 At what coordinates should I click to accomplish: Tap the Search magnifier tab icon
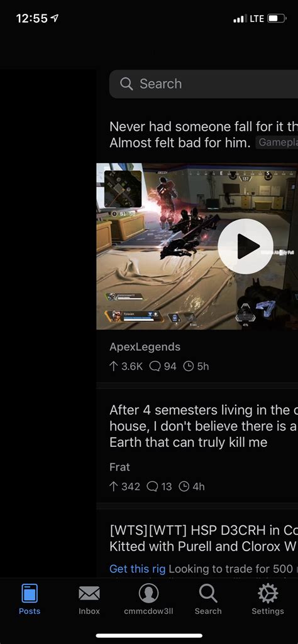208,594
